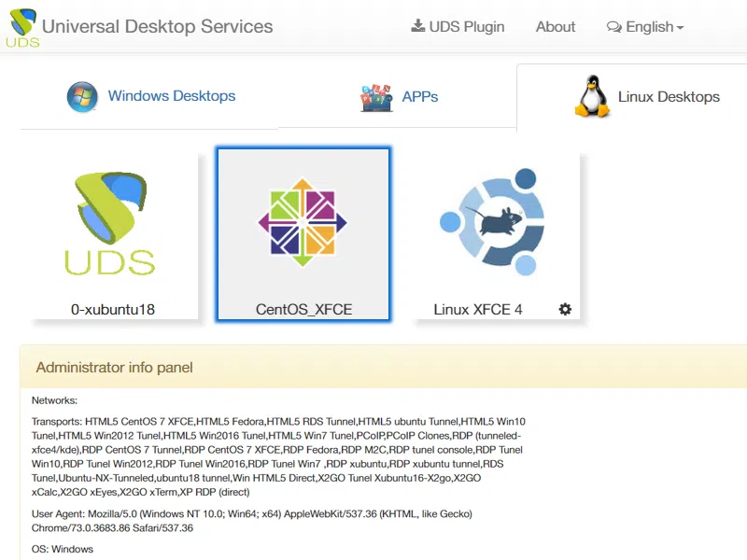Click the Transports list text
This screenshot has height=560, width=747.
[x=278, y=456]
